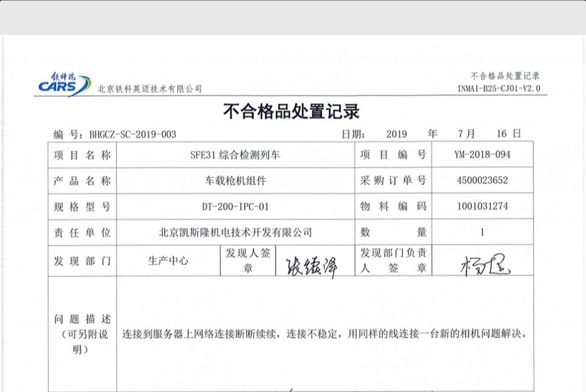Select project number YM-2018-094
The image size is (586, 392).
pos(482,155)
